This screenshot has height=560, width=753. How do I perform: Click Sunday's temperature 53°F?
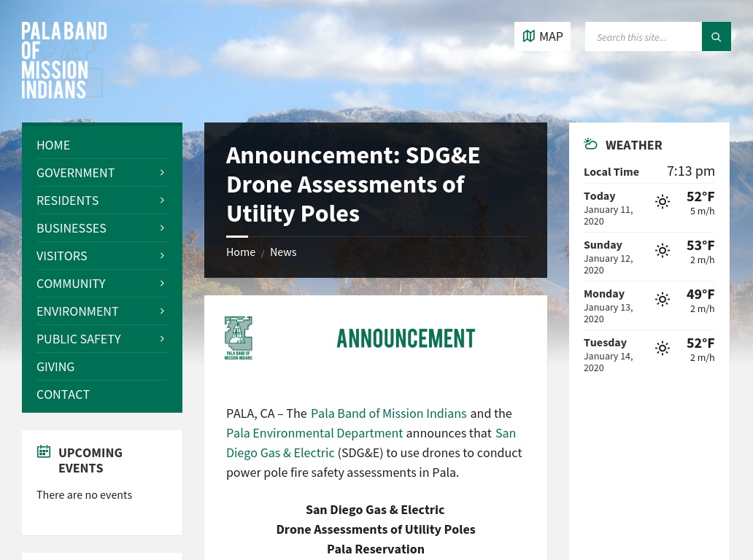pos(700,246)
